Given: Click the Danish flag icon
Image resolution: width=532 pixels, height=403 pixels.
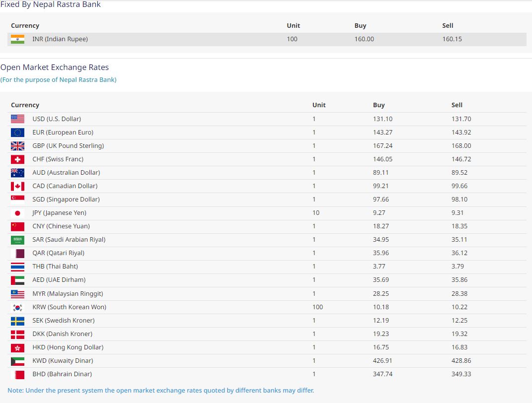Looking at the screenshot, I should click(18, 334).
